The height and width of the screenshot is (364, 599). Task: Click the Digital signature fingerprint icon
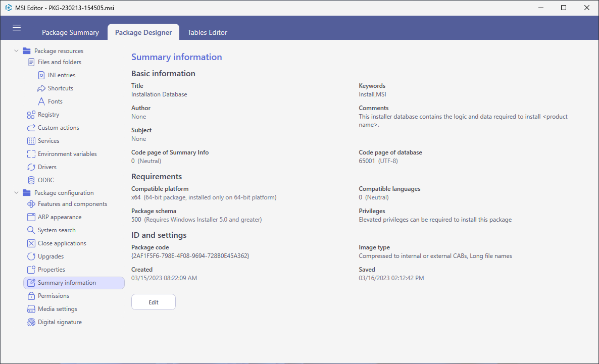(x=31, y=322)
